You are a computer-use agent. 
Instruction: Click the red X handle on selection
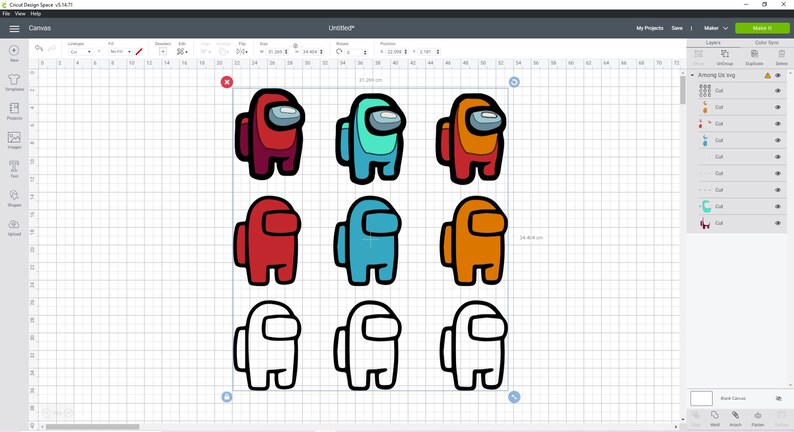coord(227,82)
